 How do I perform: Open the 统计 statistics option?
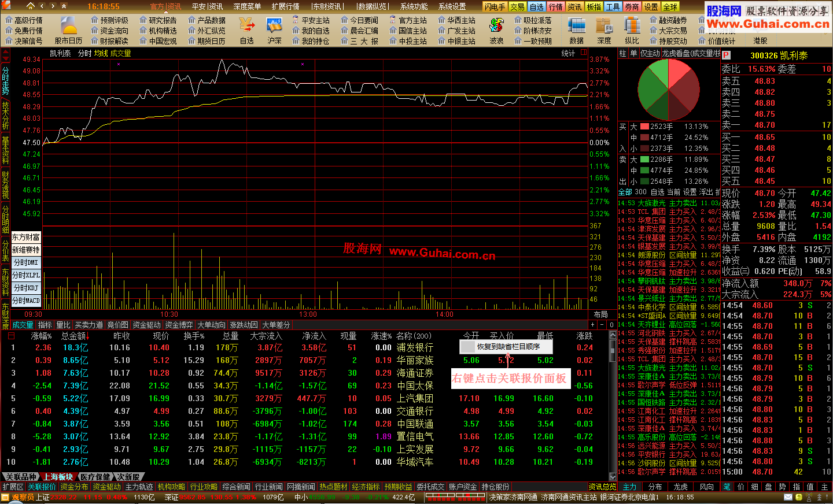(x=569, y=53)
